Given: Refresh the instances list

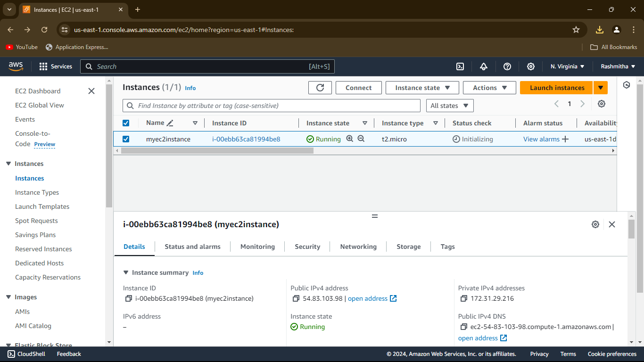Looking at the screenshot, I should coord(320,88).
